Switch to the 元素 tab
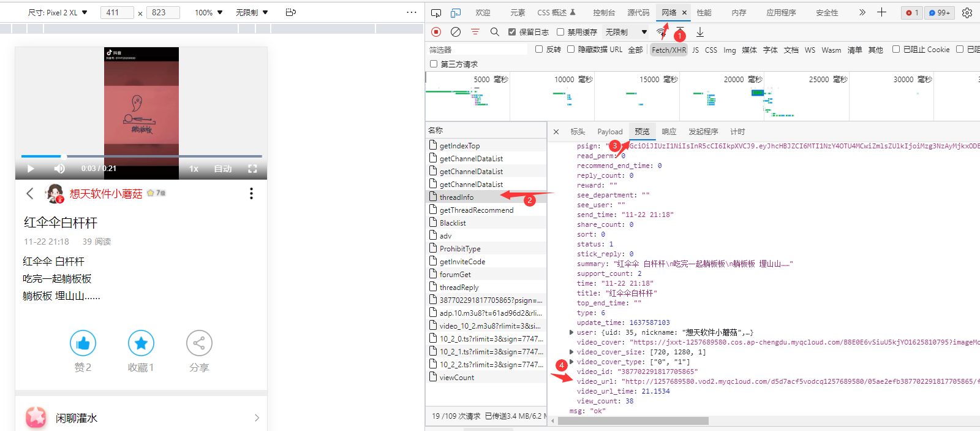Image resolution: width=980 pixels, height=431 pixels. (518, 12)
